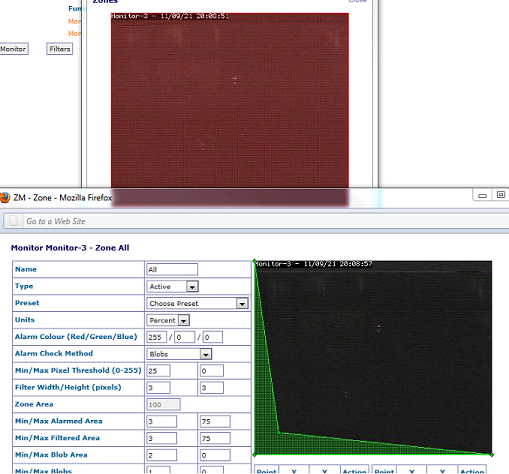Click the Min/Max Pixel Threshold (0-255) label
Image resolution: width=509 pixels, height=474 pixels.
[78, 370]
